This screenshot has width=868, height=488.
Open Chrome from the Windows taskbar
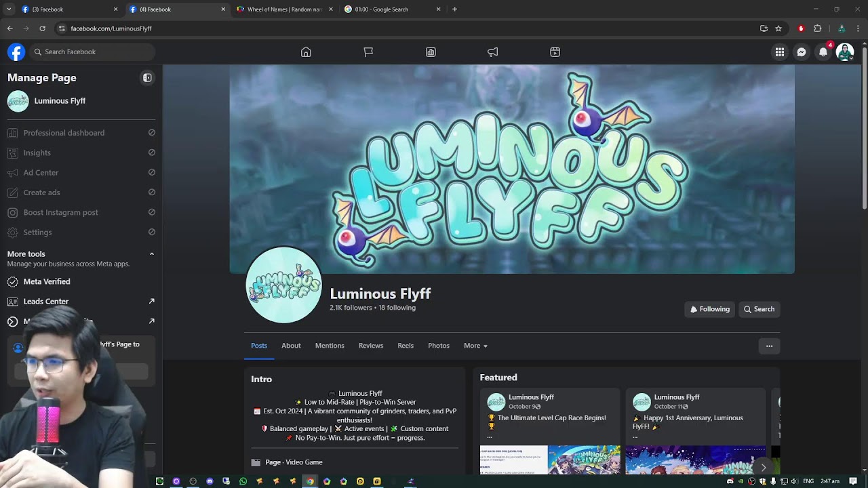point(310,481)
